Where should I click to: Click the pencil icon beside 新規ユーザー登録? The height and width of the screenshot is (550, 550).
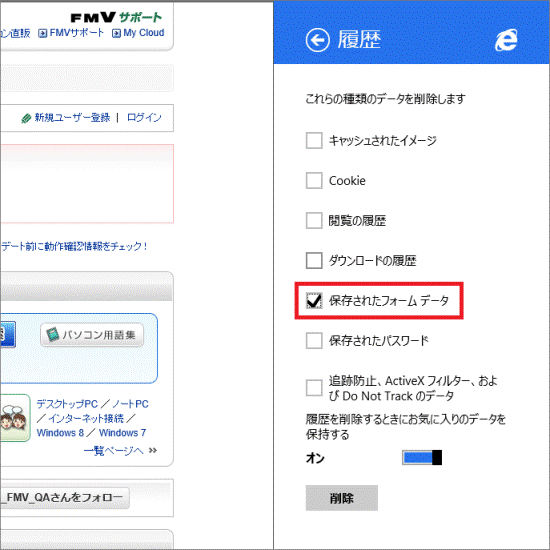(26, 119)
